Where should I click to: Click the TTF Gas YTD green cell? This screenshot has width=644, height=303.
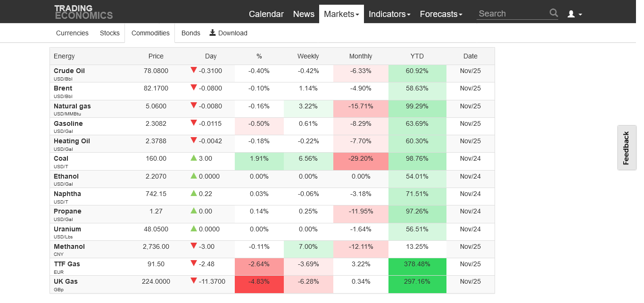[x=417, y=264]
